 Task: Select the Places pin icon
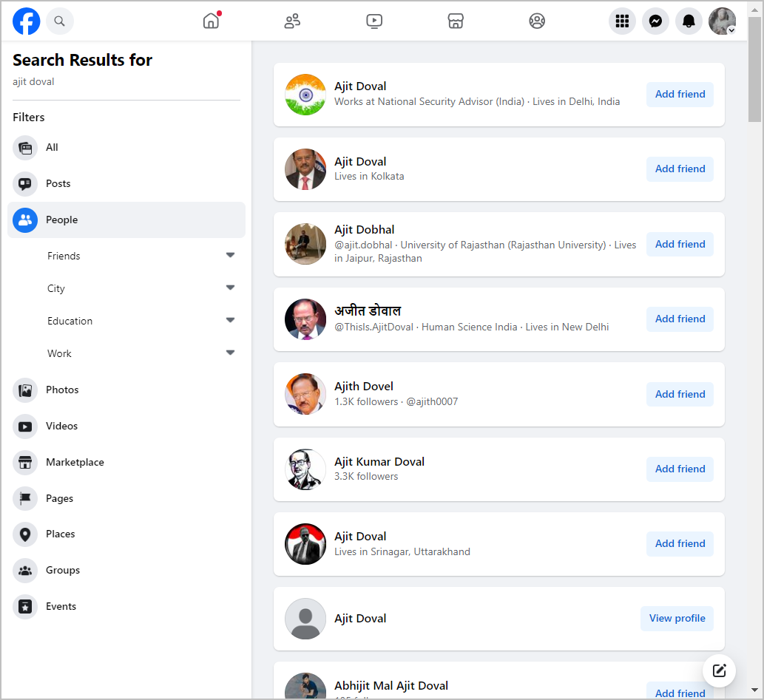coord(25,534)
